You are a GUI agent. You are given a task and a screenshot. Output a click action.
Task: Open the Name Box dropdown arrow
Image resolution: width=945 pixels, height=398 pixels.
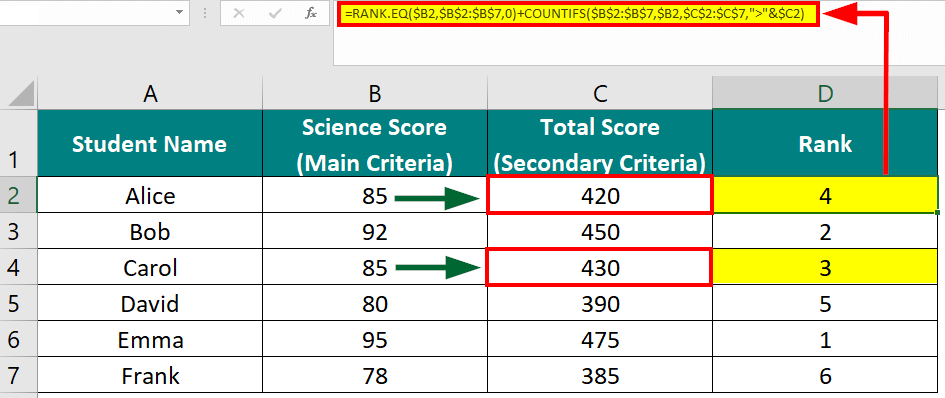(179, 12)
